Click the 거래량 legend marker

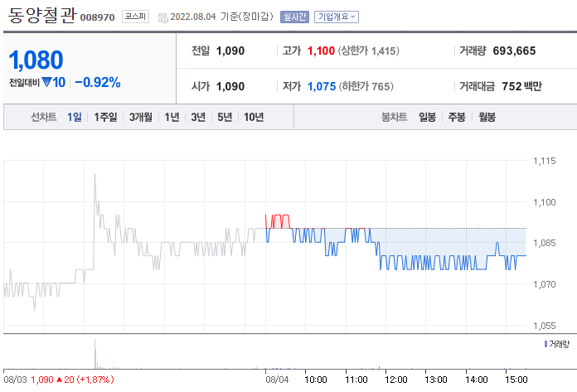(545, 344)
